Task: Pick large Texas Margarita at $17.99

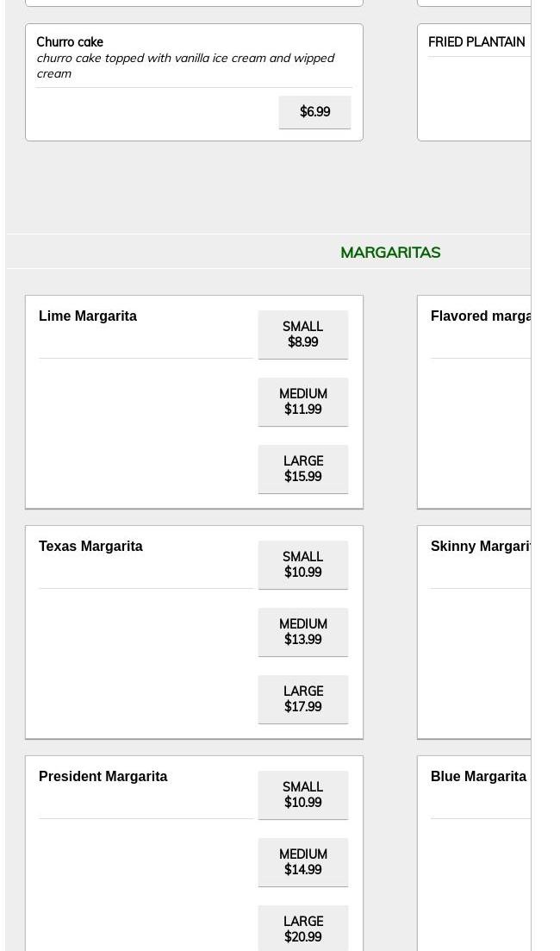Action: coord(303,700)
